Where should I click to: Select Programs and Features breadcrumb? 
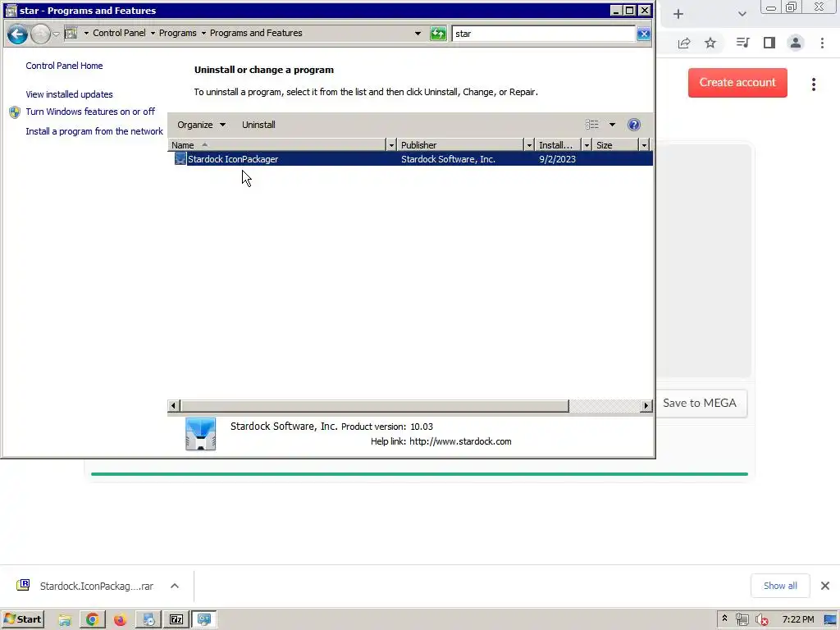(x=256, y=33)
